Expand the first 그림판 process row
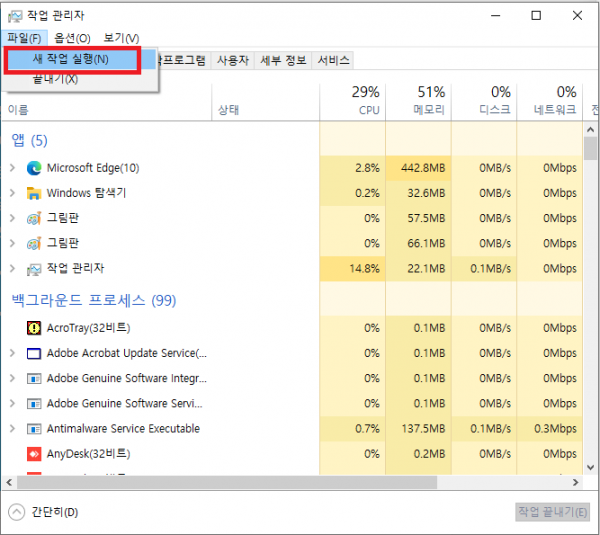Screen dimensions: 600x535 click(x=12, y=218)
